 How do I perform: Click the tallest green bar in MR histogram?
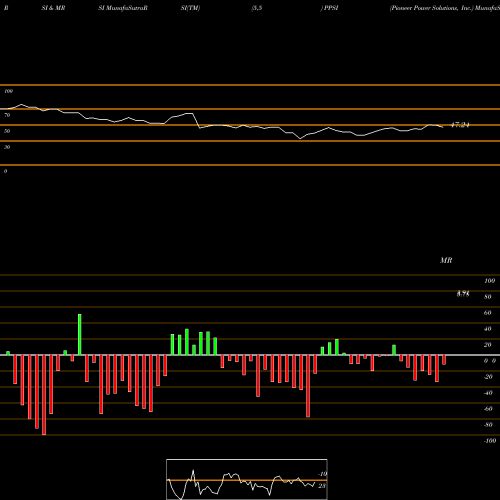coord(80,334)
